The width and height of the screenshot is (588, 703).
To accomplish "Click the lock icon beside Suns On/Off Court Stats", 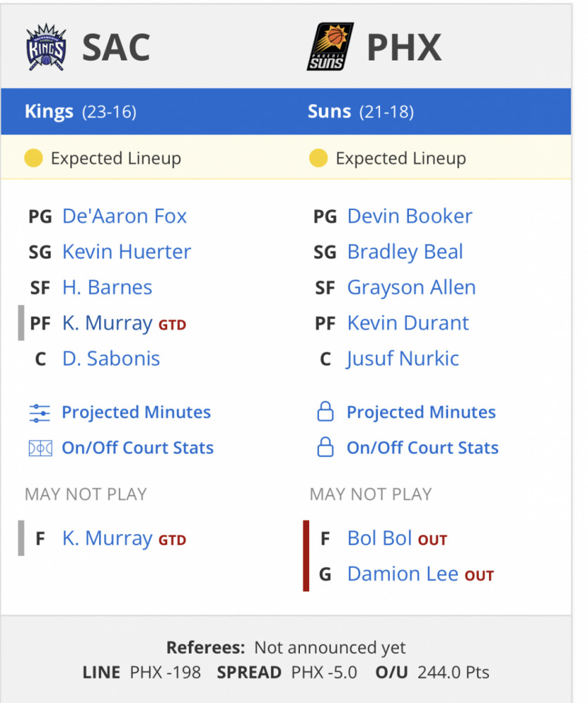I will click(325, 447).
